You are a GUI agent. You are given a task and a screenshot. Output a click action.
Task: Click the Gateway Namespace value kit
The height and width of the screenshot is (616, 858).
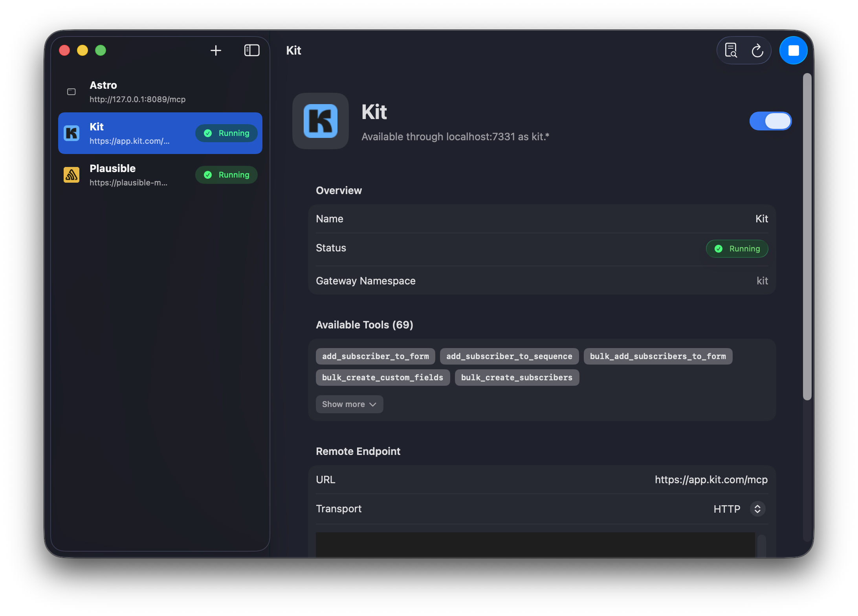tap(762, 281)
